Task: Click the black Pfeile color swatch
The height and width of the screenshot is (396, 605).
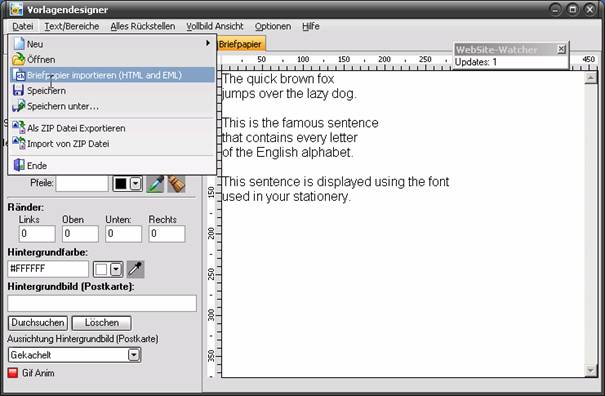Action: pyautogui.click(x=121, y=184)
